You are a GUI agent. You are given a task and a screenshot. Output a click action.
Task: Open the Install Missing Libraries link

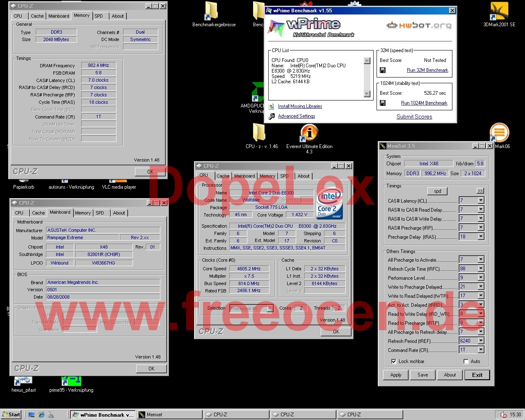300,106
